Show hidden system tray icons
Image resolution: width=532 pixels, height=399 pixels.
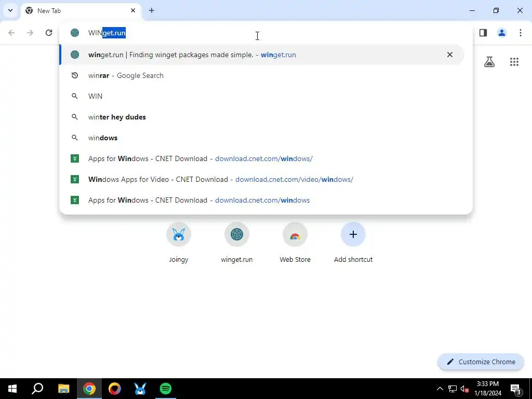click(x=440, y=389)
